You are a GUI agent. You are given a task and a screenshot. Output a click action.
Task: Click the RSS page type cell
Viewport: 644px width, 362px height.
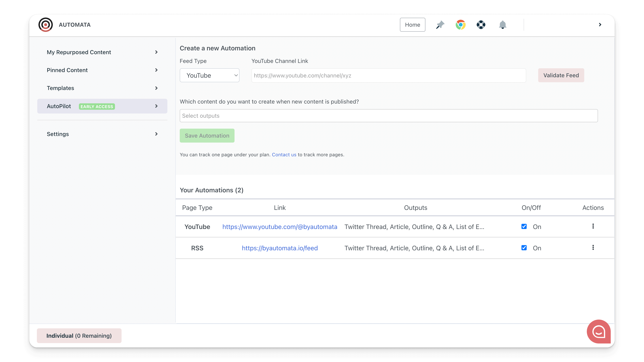[197, 248]
